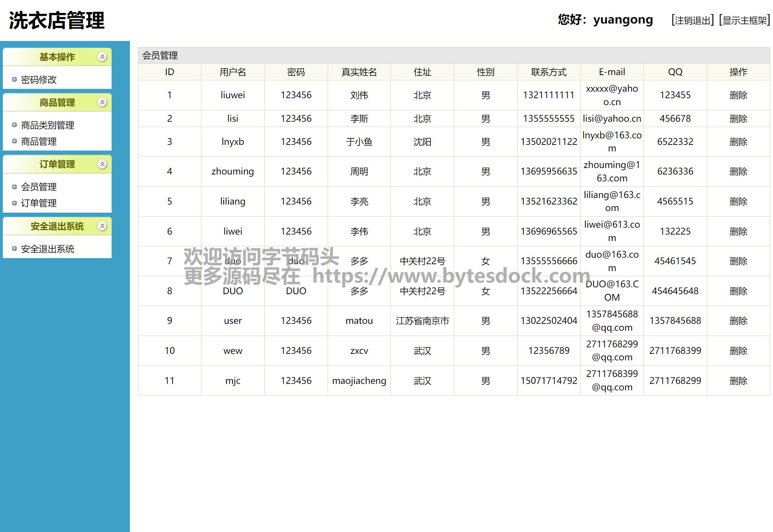Collapse the 安全退出系统 section chevron icon

pos(103,226)
